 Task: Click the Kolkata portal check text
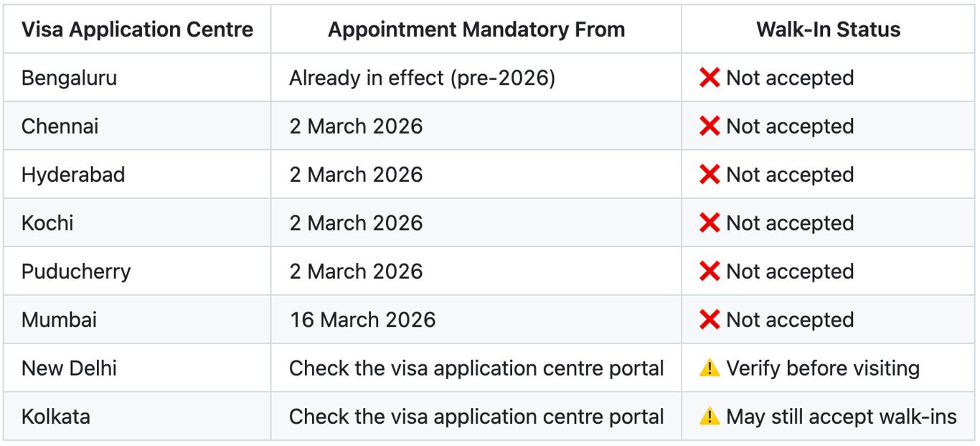pyautogui.click(x=476, y=417)
